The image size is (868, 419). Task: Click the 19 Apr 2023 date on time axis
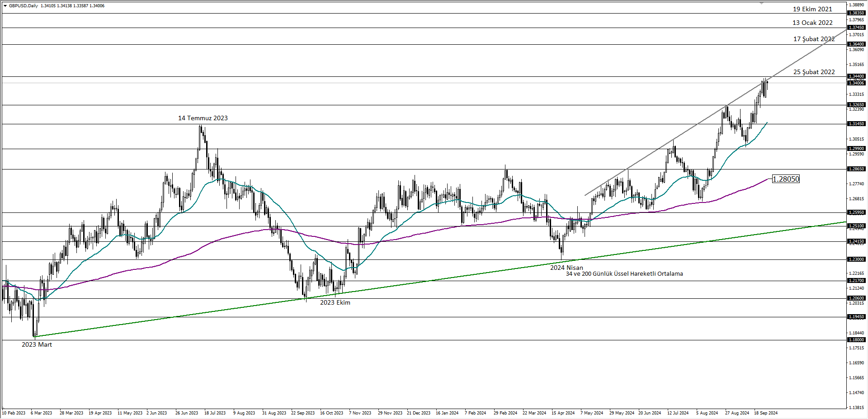pos(100,413)
